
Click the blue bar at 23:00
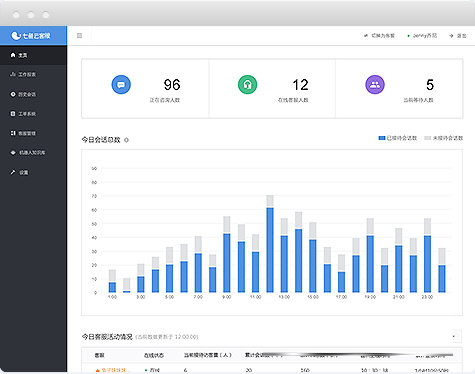(427, 264)
